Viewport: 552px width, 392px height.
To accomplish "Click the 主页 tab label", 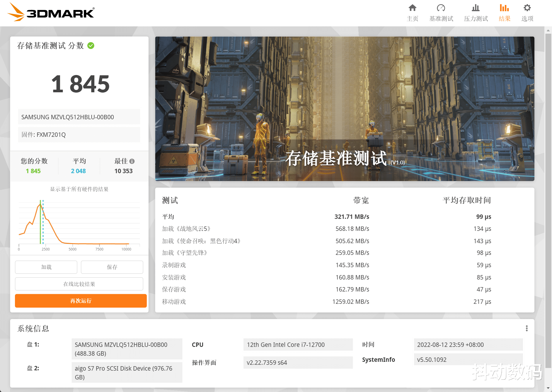I will click(412, 19).
